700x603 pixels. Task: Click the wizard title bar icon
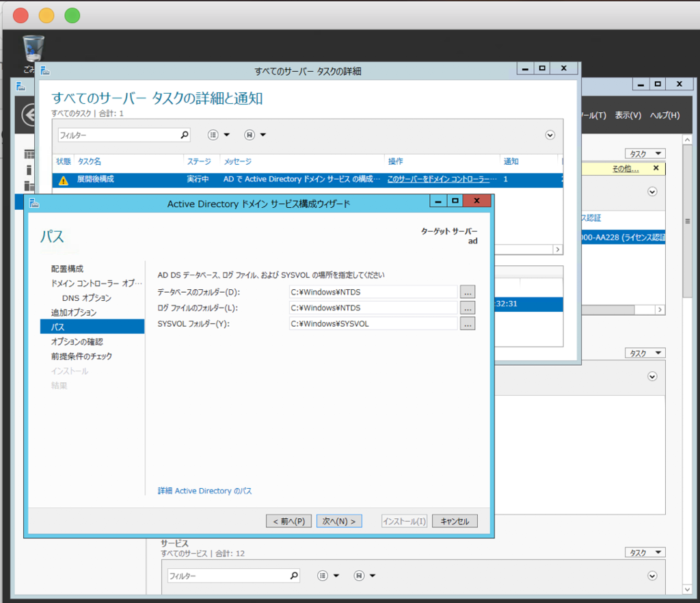coord(34,204)
